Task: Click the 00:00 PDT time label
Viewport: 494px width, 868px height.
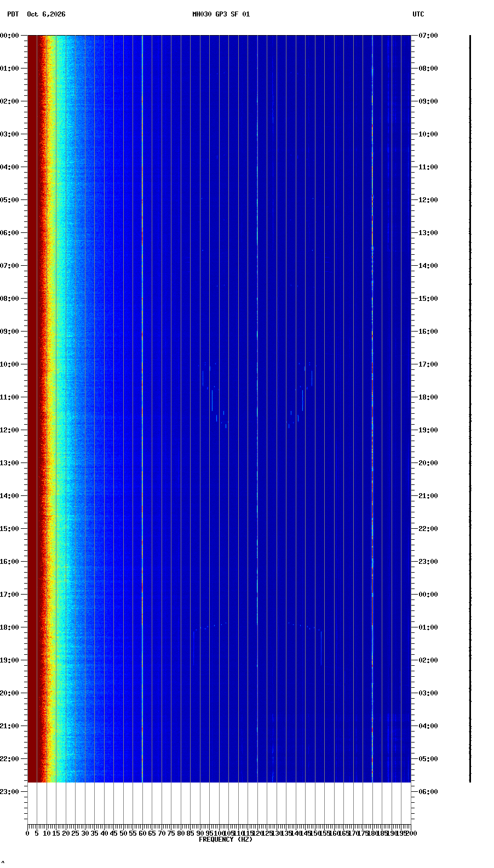Action: coord(9,36)
